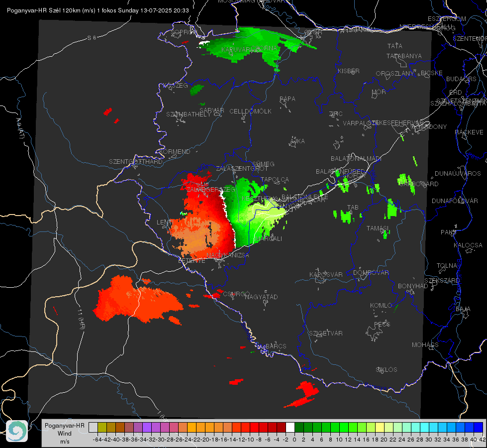Click the 42 value on the legend scale
Screen dimensions: 487x448
click(483, 440)
